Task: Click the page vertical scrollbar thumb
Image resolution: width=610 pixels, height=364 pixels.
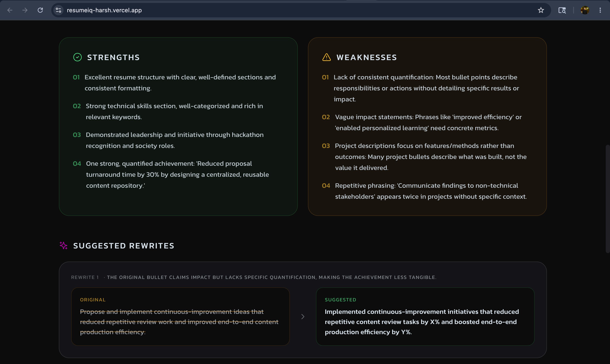Action: coord(607,199)
